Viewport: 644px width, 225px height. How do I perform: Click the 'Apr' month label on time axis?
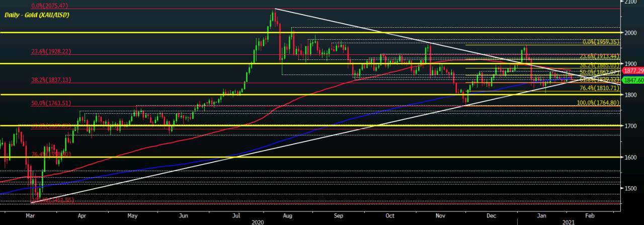(82, 215)
